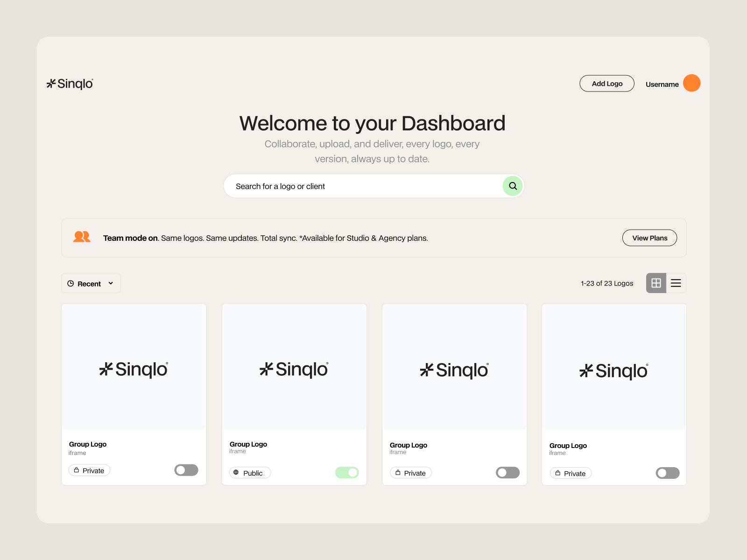The height and width of the screenshot is (560, 747).
Task: Click the team mode people icon
Action: pyautogui.click(x=82, y=237)
